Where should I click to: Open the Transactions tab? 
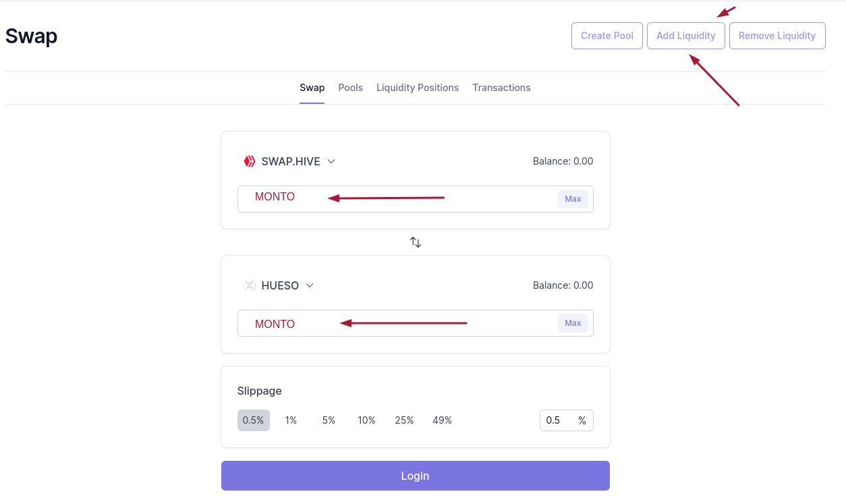501,88
